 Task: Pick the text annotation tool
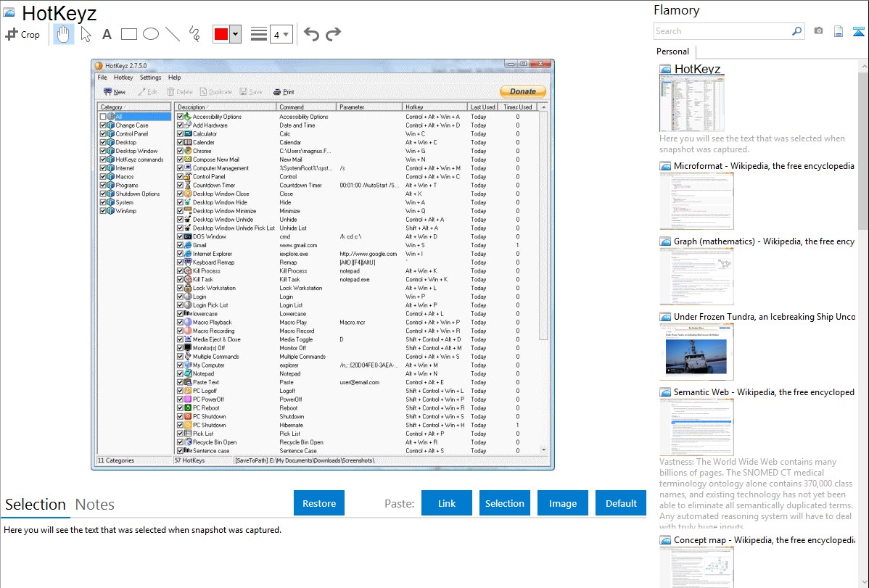[x=107, y=34]
